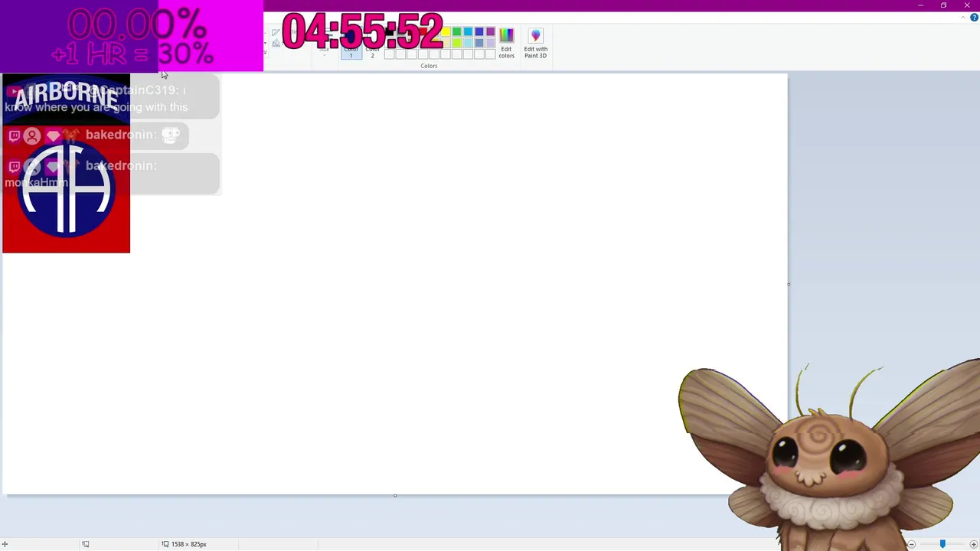Pick the indigo blue color swatch

(x=479, y=32)
